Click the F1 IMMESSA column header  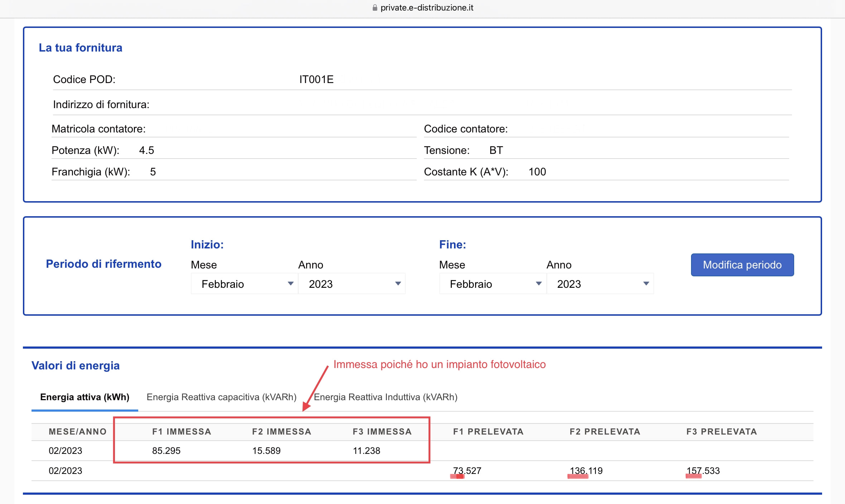(182, 432)
